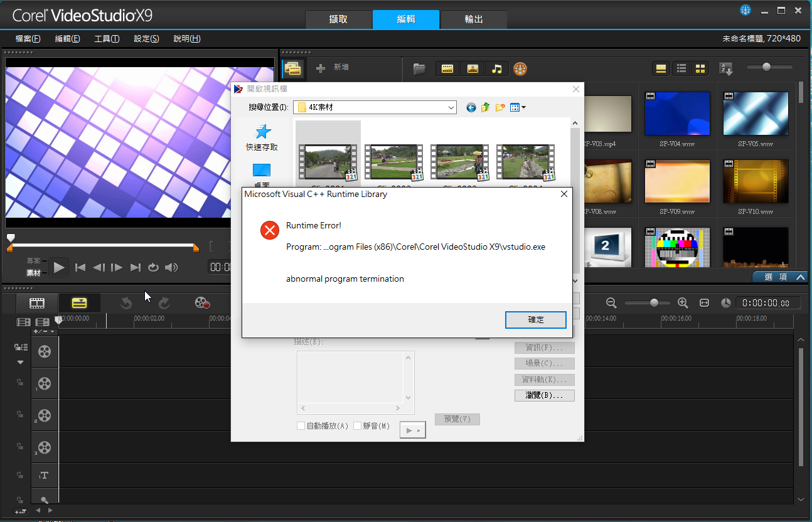Click the overlay track 3 button
This screenshot has width=812, height=522.
click(45, 447)
